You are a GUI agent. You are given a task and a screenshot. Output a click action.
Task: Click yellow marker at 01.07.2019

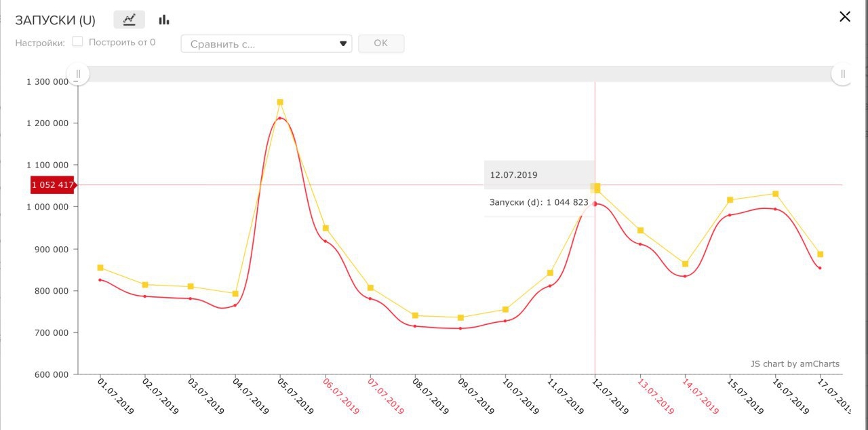[100, 268]
